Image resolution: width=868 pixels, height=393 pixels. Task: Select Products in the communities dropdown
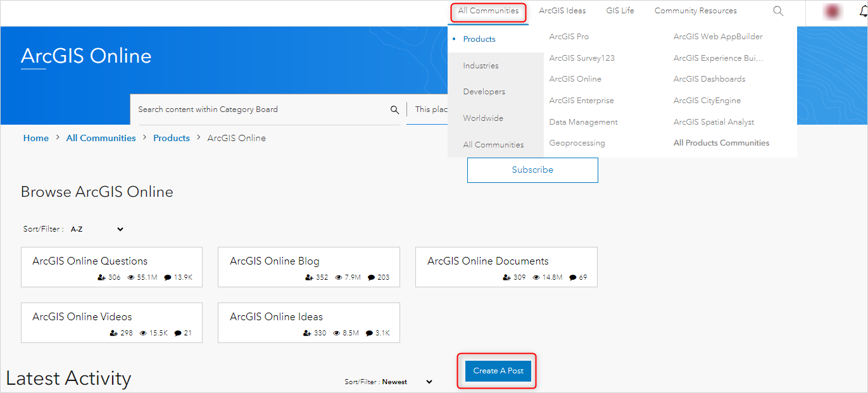[479, 39]
